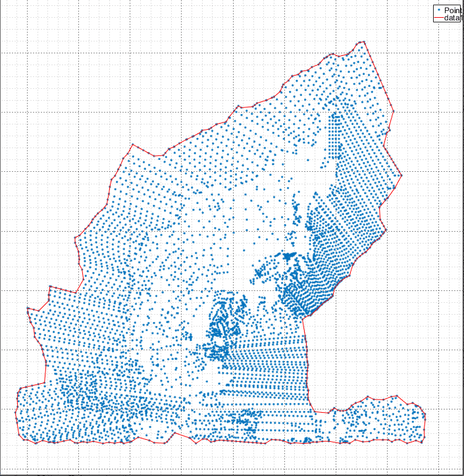Screen dimensions: 464x476
Task: Click the boundary peak at the upper-left corner
Action: pos(133,144)
